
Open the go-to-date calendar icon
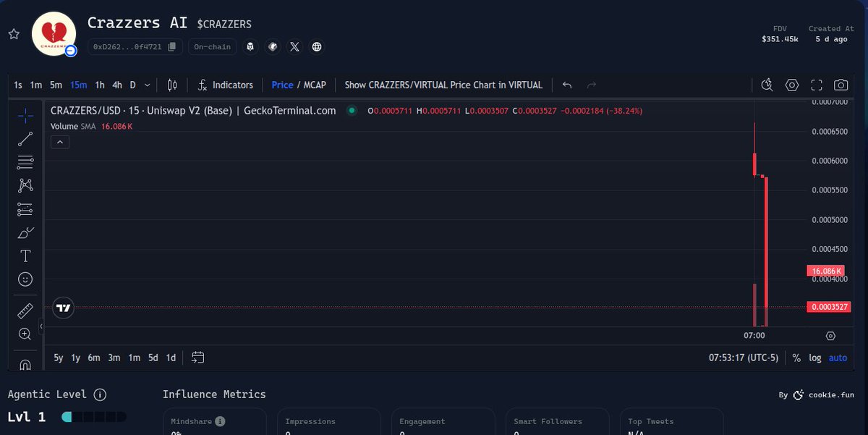[198, 358]
